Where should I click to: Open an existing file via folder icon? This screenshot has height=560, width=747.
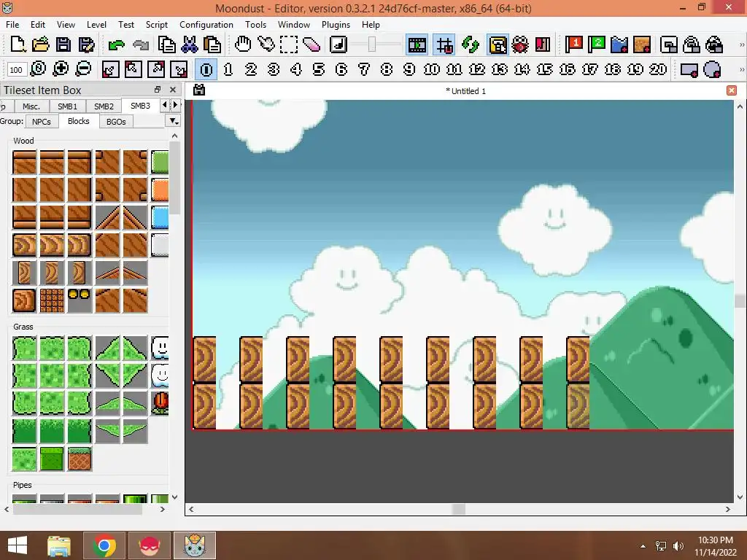pyautogui.click(x=41, y=44)
